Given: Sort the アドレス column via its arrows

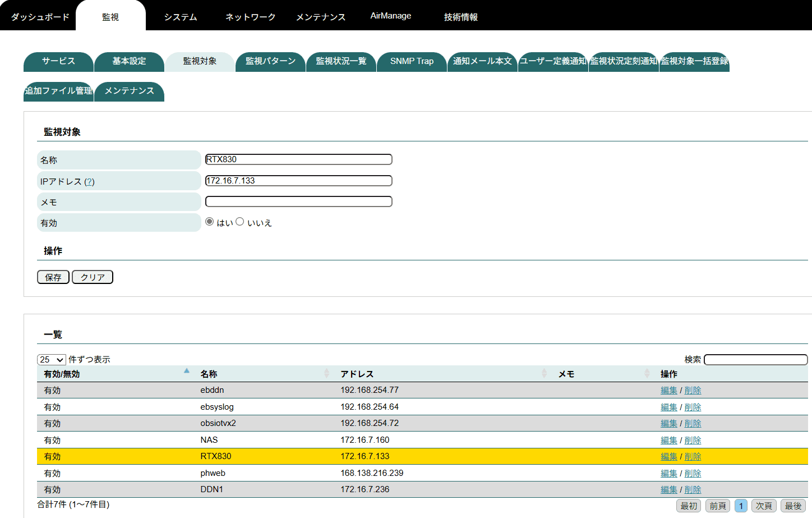Looking at the screenshot, I should point(544,374).
